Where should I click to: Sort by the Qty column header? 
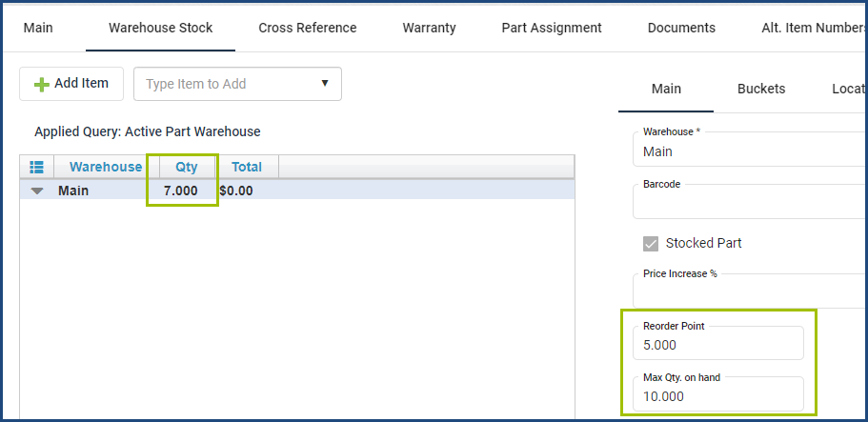coord(187,167)
